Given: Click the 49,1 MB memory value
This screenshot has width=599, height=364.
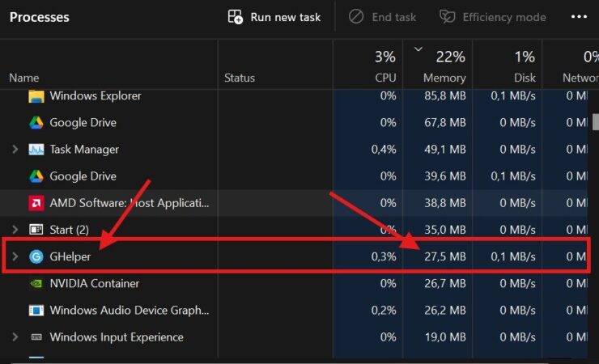Looking at the screenshot, I should tap(445, 149).
